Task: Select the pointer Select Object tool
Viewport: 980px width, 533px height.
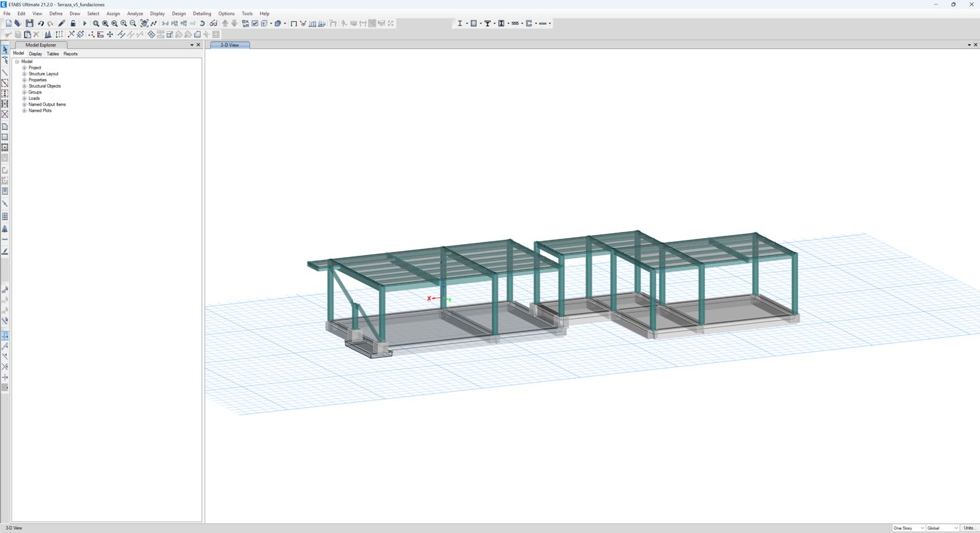Action: (x=5, y=50)
